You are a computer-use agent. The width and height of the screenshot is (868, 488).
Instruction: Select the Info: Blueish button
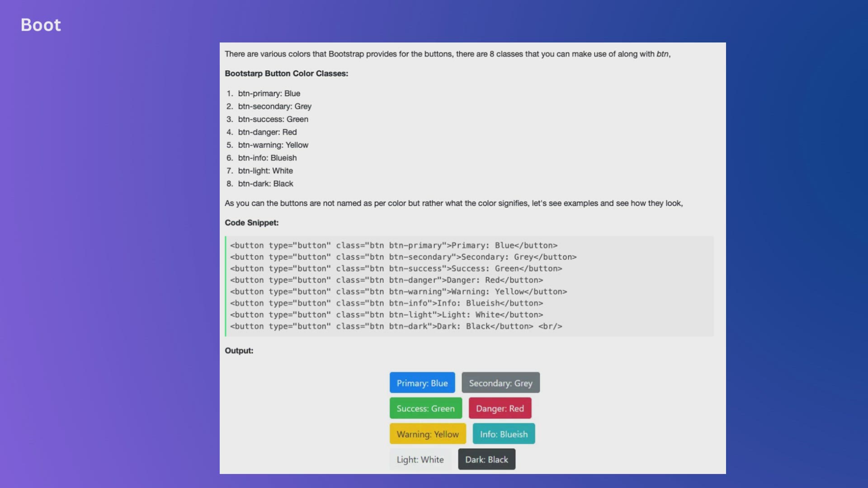click(x=504, y=434)
